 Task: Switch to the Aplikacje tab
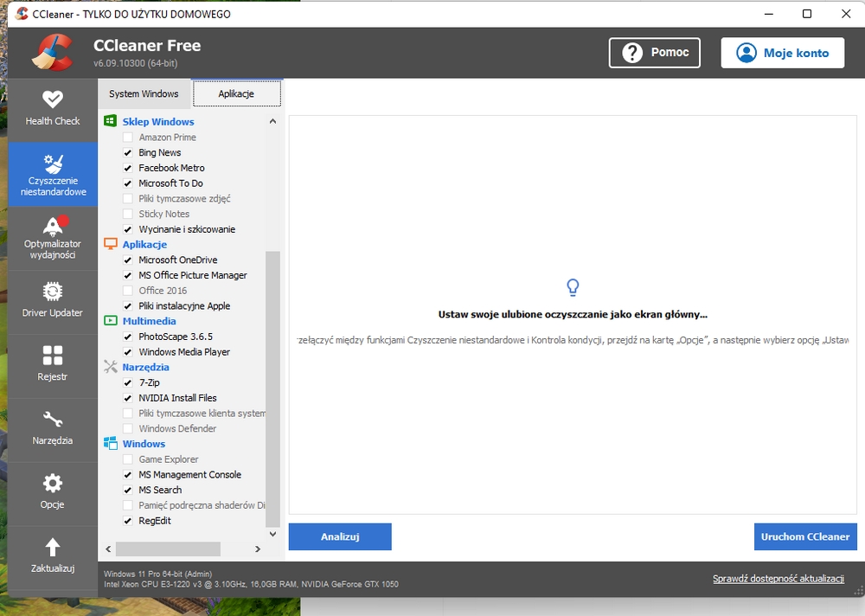236,93
